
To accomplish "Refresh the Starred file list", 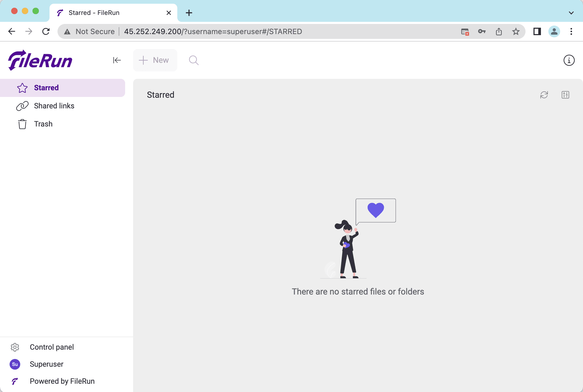I will point(544,95).
